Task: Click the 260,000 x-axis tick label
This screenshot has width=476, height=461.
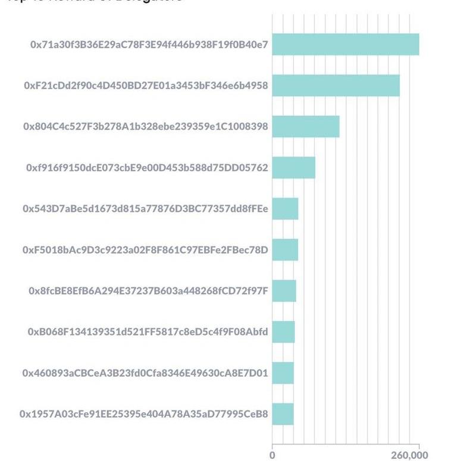Action: [x=410, y=455]
